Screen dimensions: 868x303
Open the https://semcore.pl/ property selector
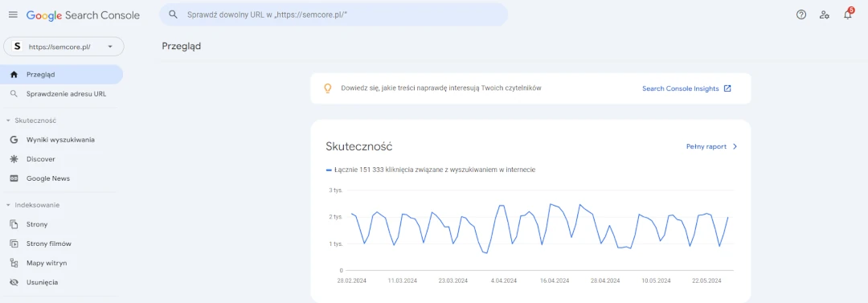[x=63, y=47]
